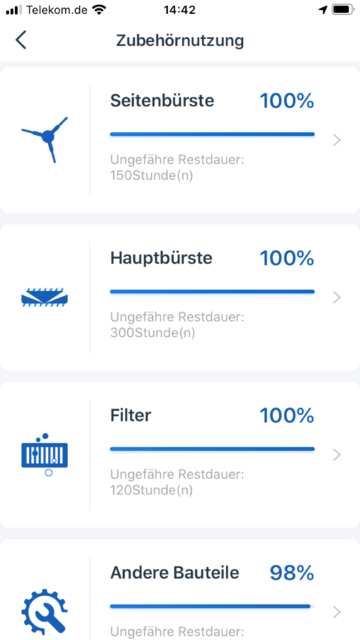This screenshot has width=360, height=640.
Task: Tap the Wi-Fi icon in status bar
Action: coord(98,9)
